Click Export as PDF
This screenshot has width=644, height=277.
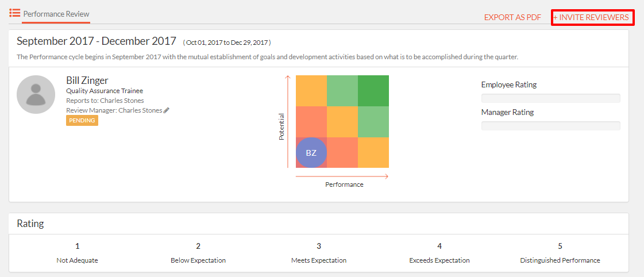pos(512,17)
